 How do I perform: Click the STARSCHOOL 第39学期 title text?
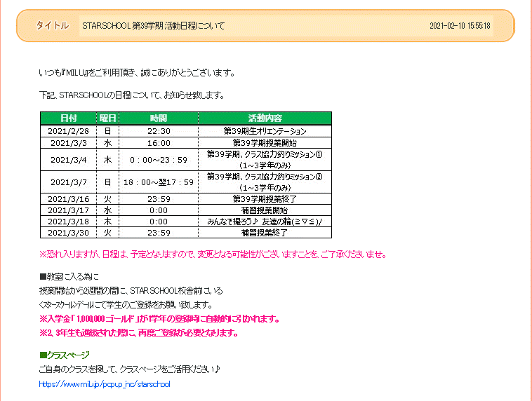tap(153, 26)
